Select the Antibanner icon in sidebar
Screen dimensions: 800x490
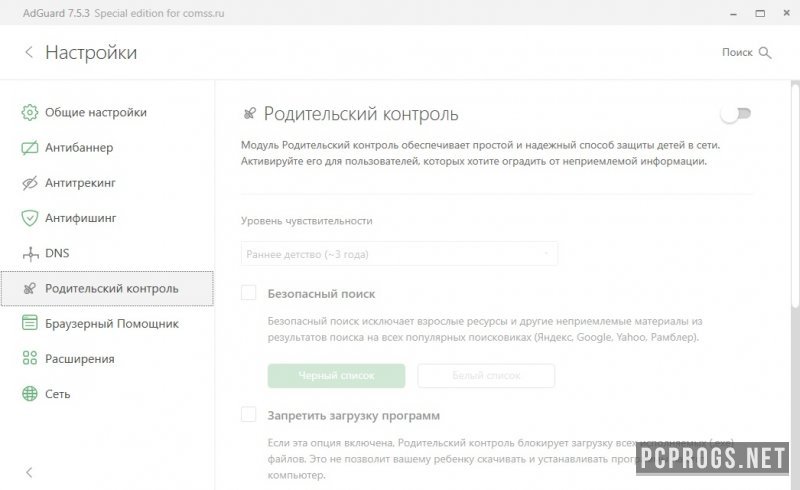(30, 148)
